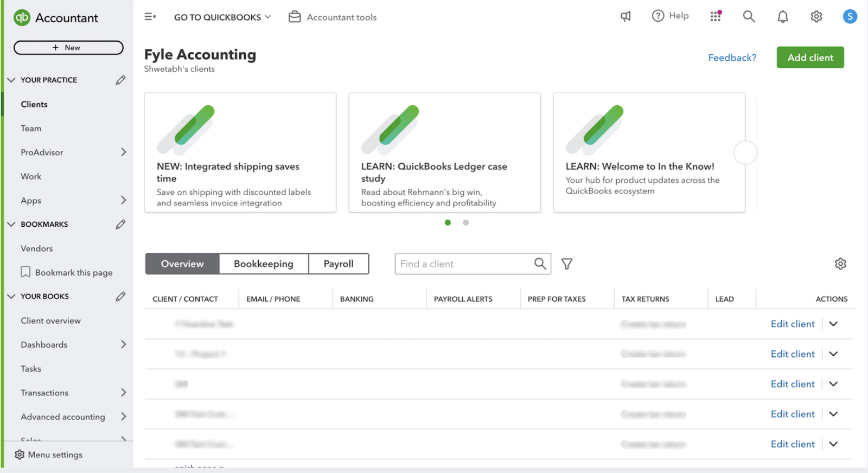
Task: Open Team in the sidebar
Action: (x=31, y=129)
